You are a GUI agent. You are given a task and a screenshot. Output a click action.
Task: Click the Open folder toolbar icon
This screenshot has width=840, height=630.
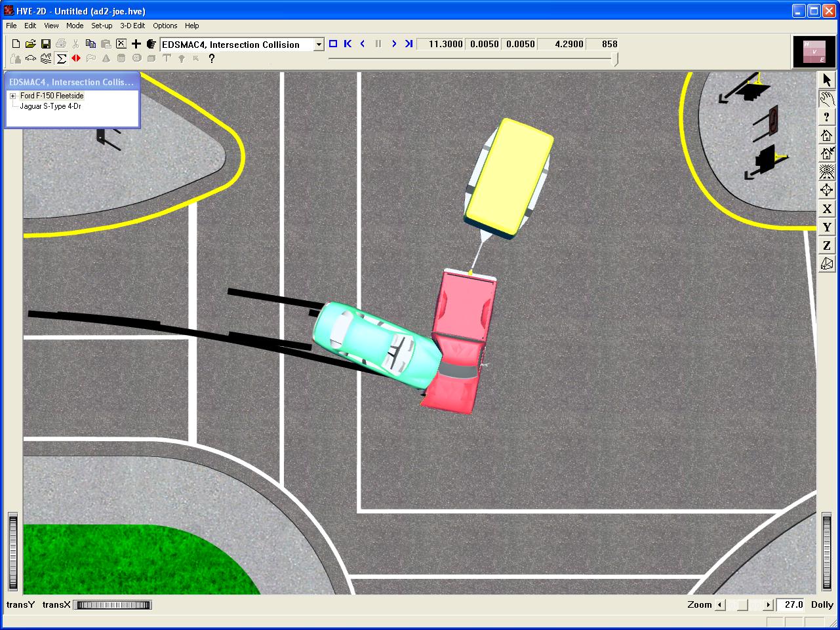coord(30,44)
